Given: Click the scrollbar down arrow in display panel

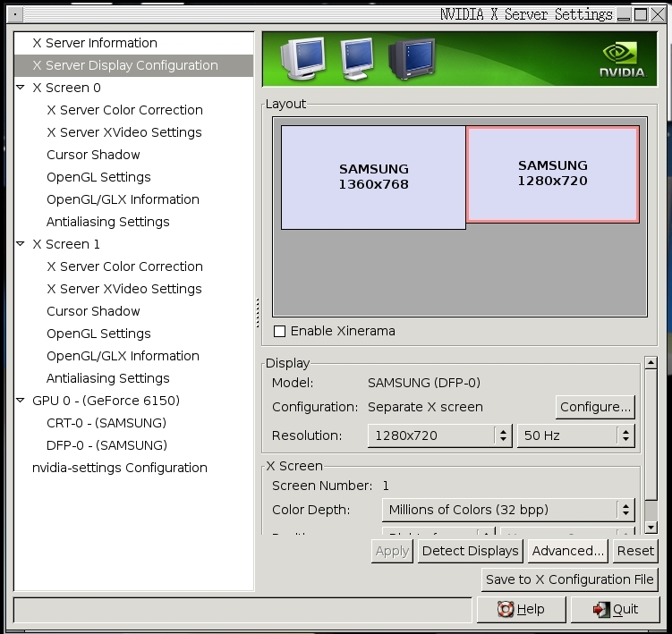Looking at the screenshot, I should pyautogui.click(x=651, y=527).
